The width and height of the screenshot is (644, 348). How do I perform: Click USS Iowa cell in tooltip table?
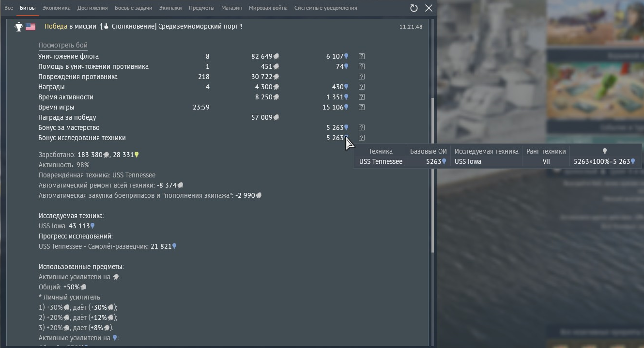point(468,161)
